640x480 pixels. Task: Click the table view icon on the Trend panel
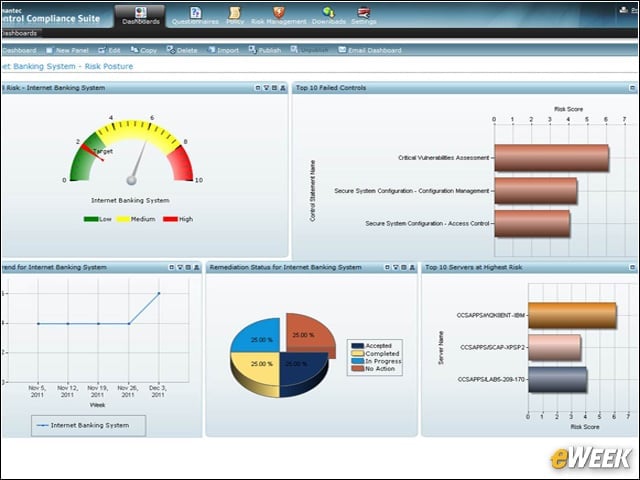click(x=188, y=267)
